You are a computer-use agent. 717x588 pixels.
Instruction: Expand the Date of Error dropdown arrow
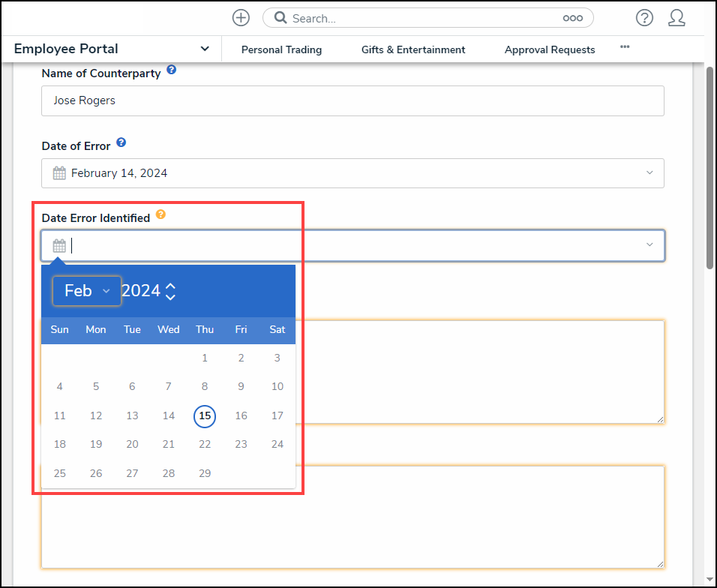click(x=649, y=173)
